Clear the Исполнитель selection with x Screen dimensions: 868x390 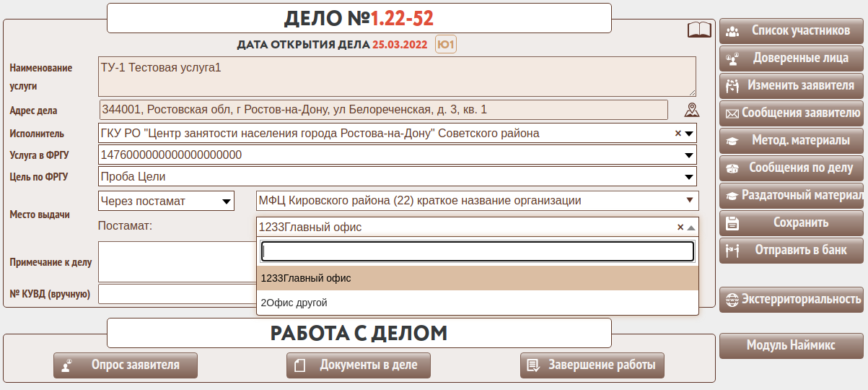pos(678,134)
